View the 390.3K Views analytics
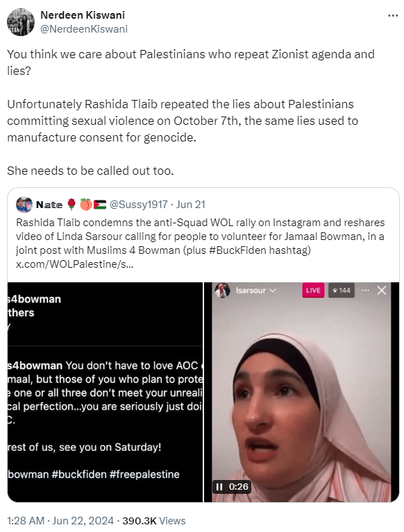Screen dimensions: 404x532 pos(154,520)
